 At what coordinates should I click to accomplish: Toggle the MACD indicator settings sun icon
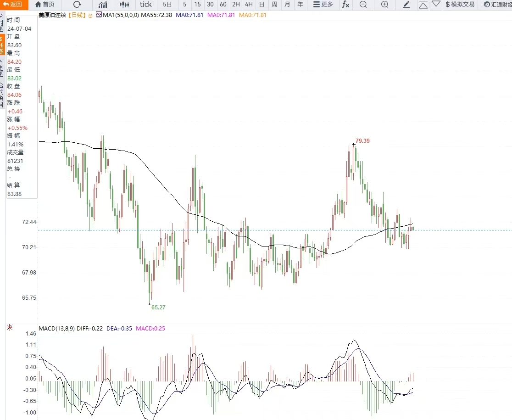(x=10, y=327)
